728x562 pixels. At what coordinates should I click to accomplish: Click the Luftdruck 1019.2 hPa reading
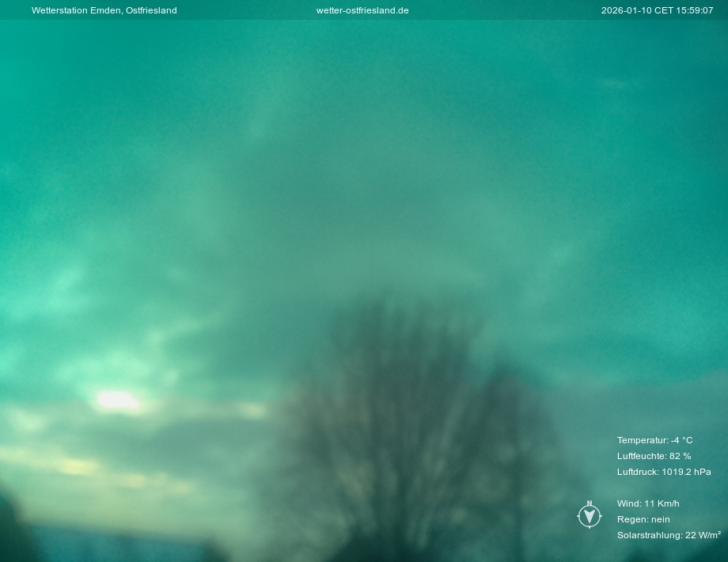click(664, 472)
